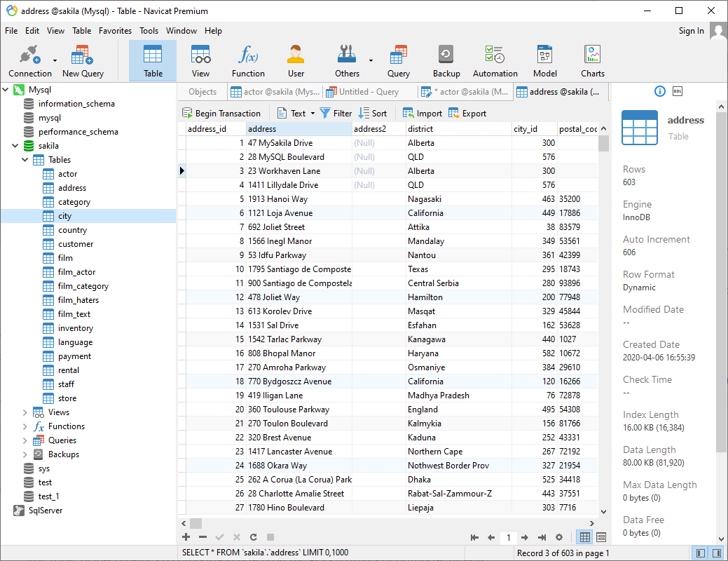
Task: Open the page limit settings gear
Action: [x=559, y=538]
